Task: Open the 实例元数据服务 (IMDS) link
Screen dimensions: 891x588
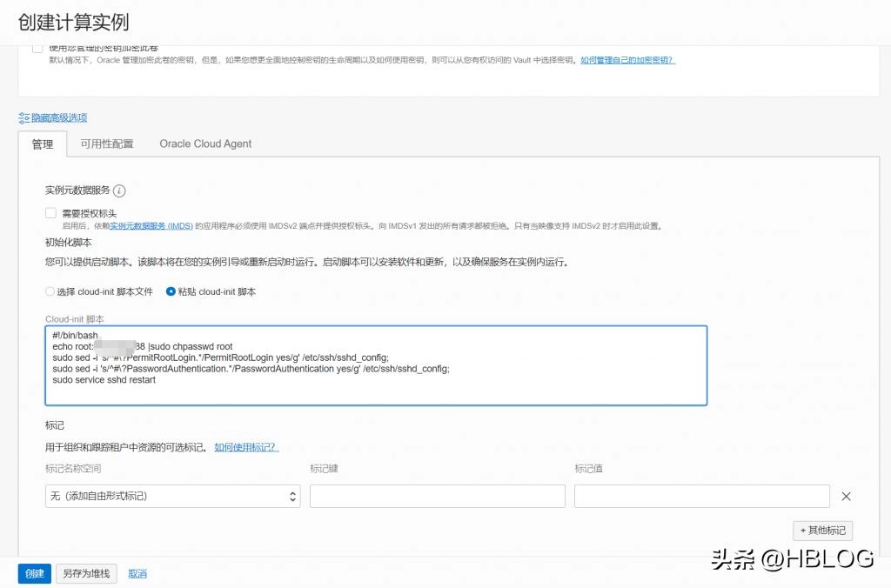Action: 151,226
